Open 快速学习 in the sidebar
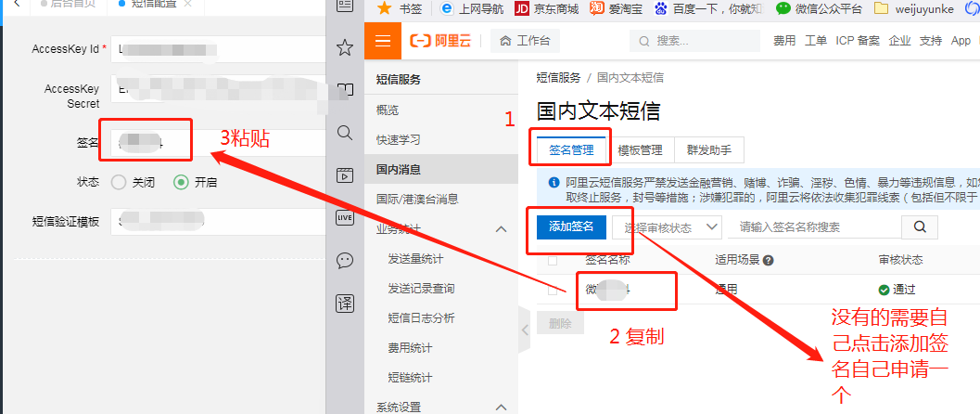Viewport: 980px width, 414px height. pyautogui.click(x=398, y=140)
